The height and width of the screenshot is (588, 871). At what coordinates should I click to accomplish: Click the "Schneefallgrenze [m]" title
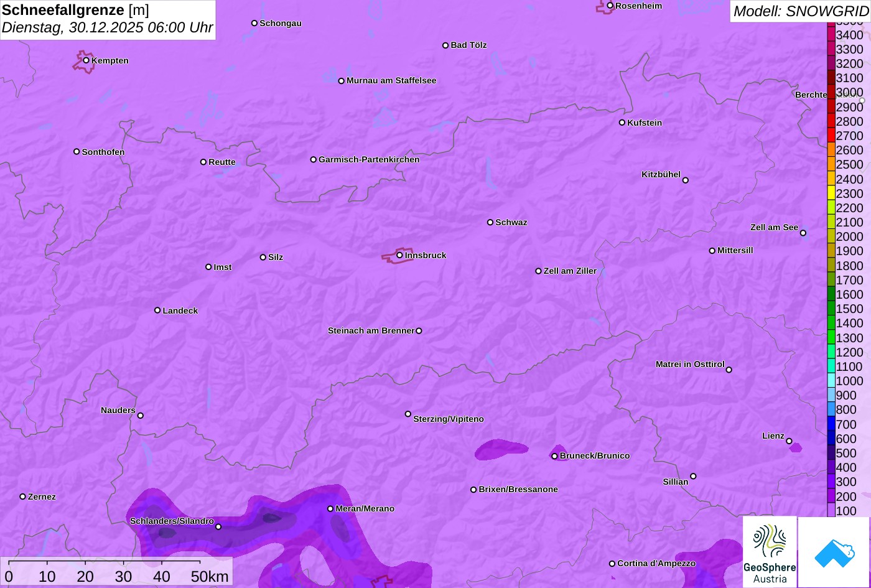pos(75,10)
